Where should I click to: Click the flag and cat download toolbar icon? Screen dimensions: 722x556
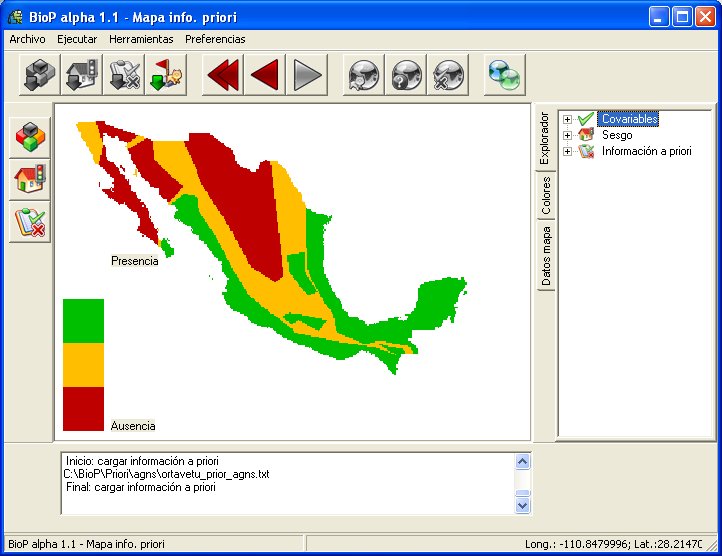166,75
